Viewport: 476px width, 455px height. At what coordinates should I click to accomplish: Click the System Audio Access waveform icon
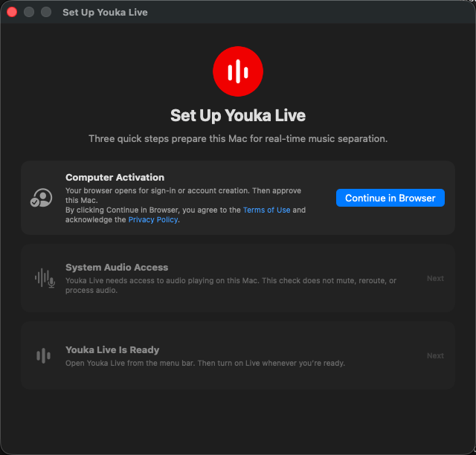pos(45,278)
